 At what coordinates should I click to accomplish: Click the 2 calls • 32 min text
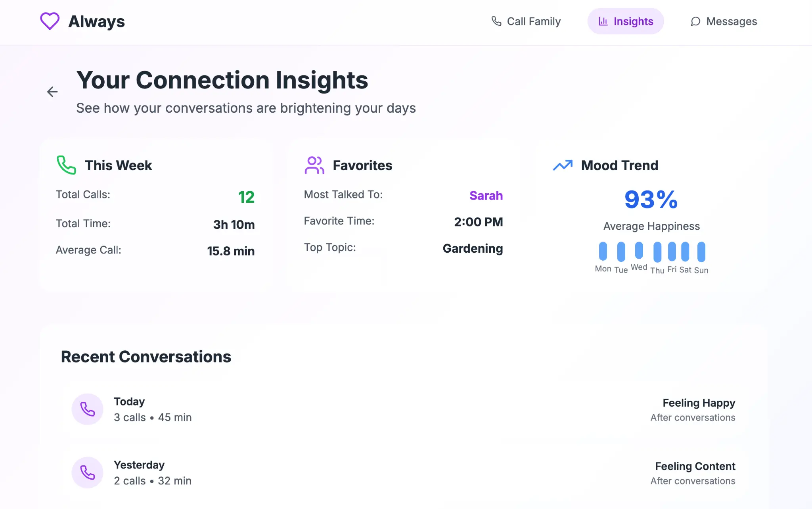pyautogui.click(x=153, y=481)
